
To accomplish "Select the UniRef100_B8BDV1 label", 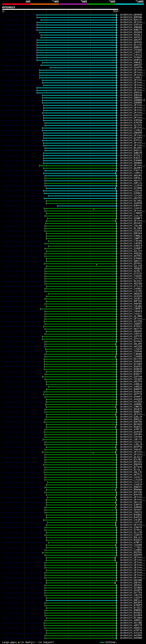I will tap(131, 47).
